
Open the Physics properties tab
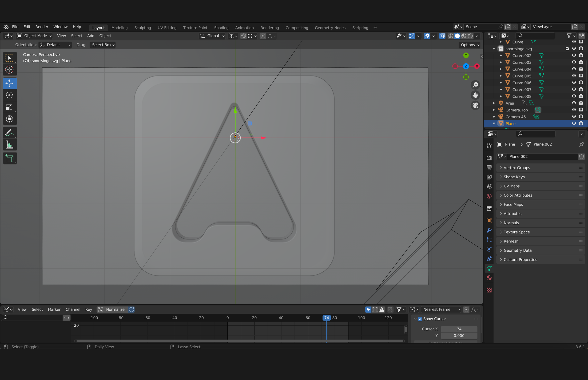(x=489, y=249)
